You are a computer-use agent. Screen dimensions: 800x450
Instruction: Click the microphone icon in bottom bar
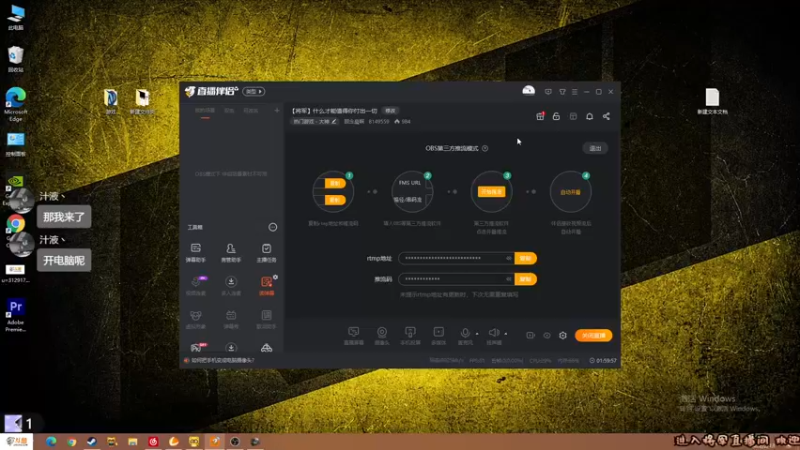465,333
